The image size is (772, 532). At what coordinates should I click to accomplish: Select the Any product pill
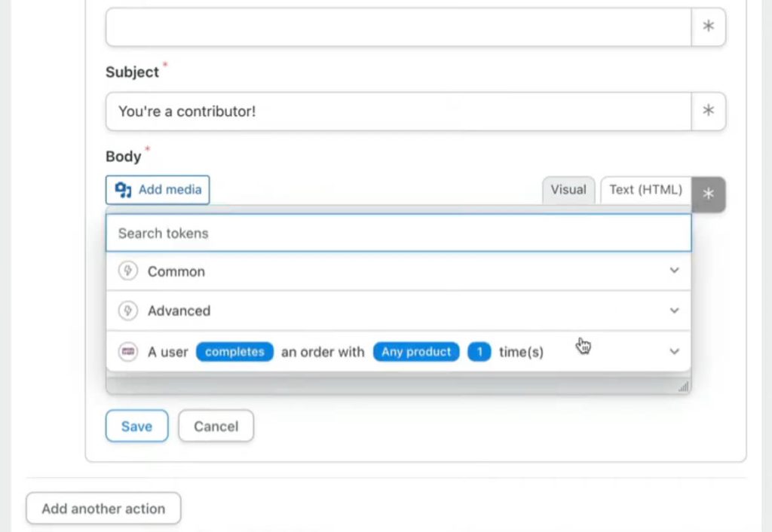415,351
